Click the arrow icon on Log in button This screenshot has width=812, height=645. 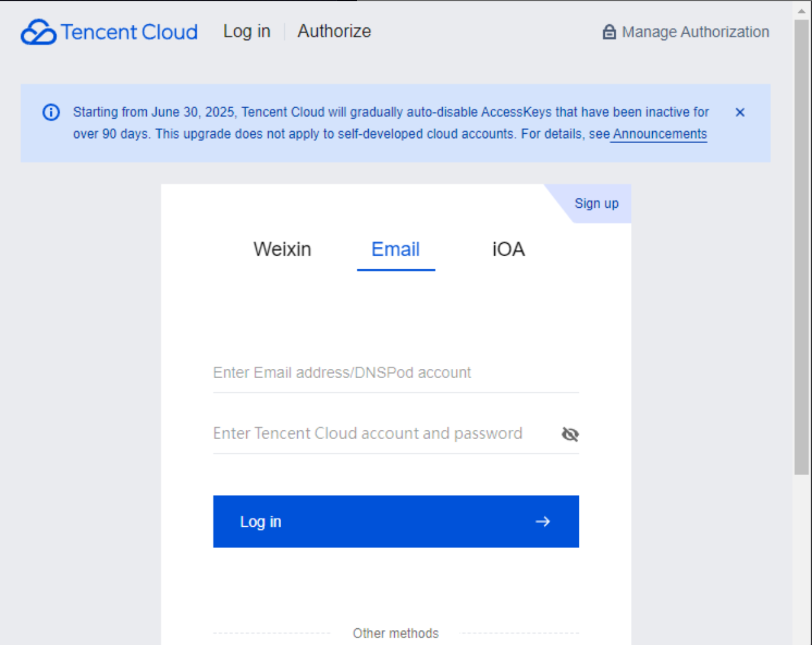point(543,521)
